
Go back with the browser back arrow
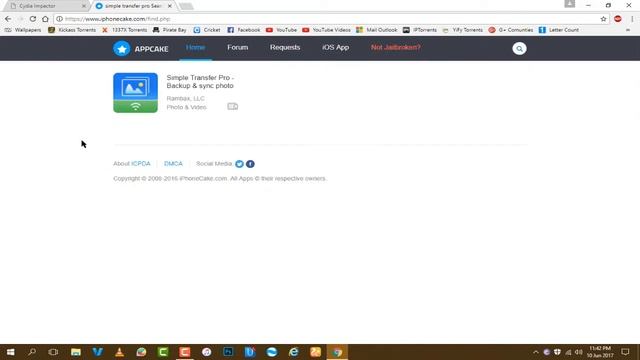click(8, 19)
